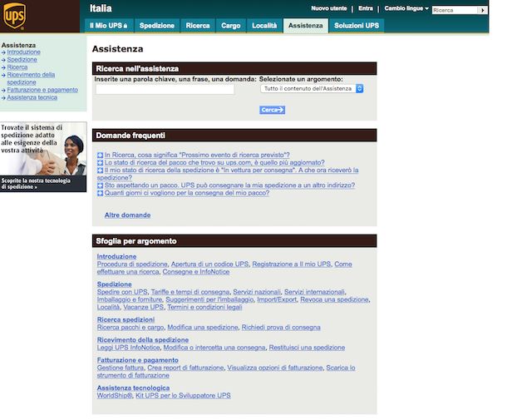Open Spedire con UPS link

coord(122,292)
